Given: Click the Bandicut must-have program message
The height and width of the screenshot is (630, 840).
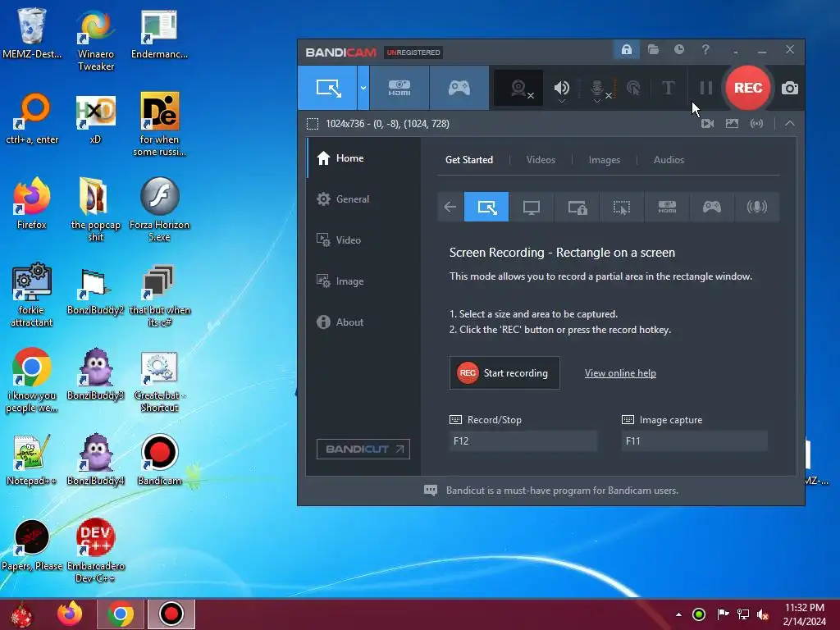Looking at the screenshot, I should tap(562, 491).
